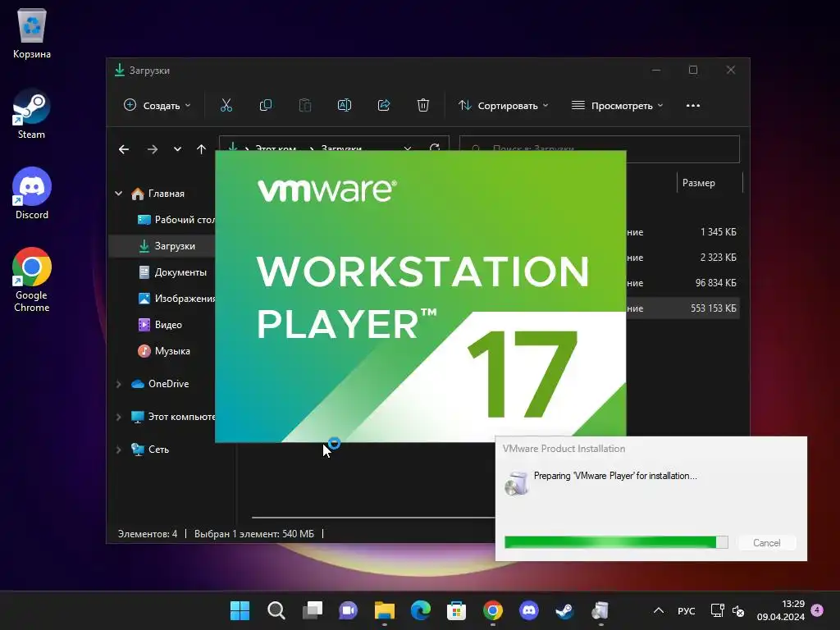The width and height of the screenshot is (840, 630).
Task: Select the file row sized 553 153 КБ
Action: [682, 308]
